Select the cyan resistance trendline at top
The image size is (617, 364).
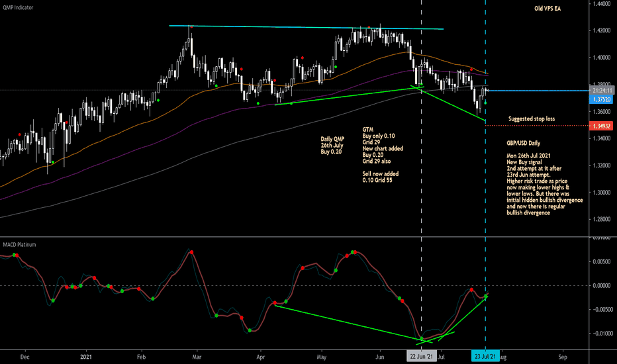[x=306, y=27]
